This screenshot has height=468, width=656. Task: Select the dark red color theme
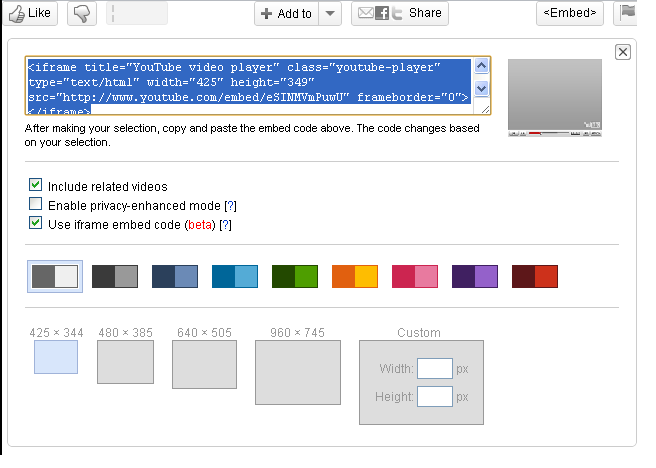[535, 276]
